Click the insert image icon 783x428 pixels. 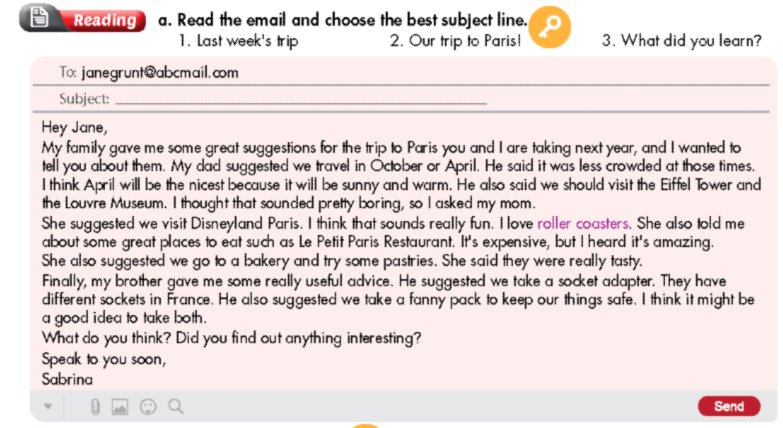click(x=121, y=407)
